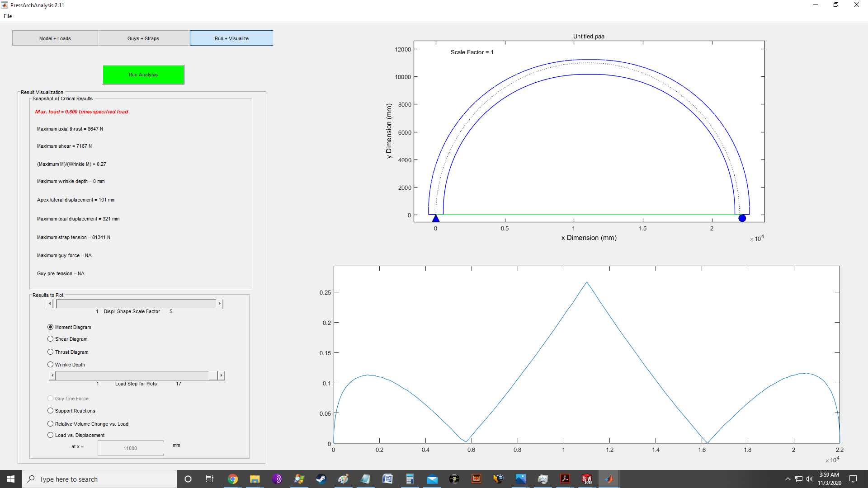Open the File menu

(x=8, y=16)
